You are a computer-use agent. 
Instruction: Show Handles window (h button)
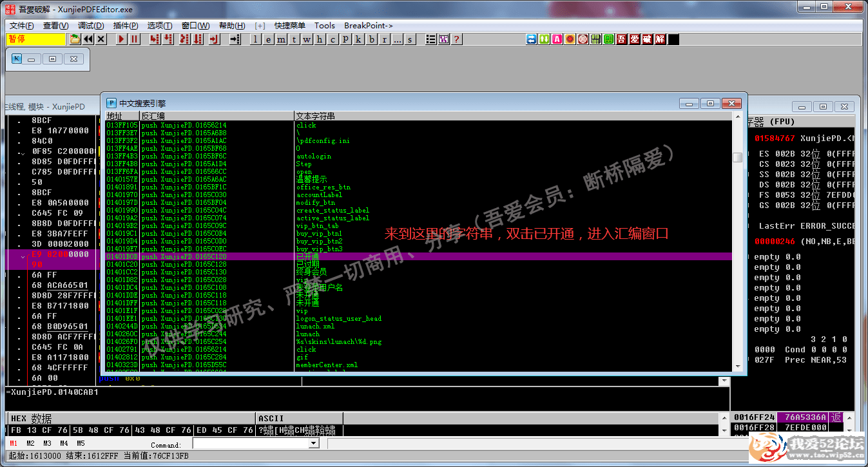tap(320, 39)
